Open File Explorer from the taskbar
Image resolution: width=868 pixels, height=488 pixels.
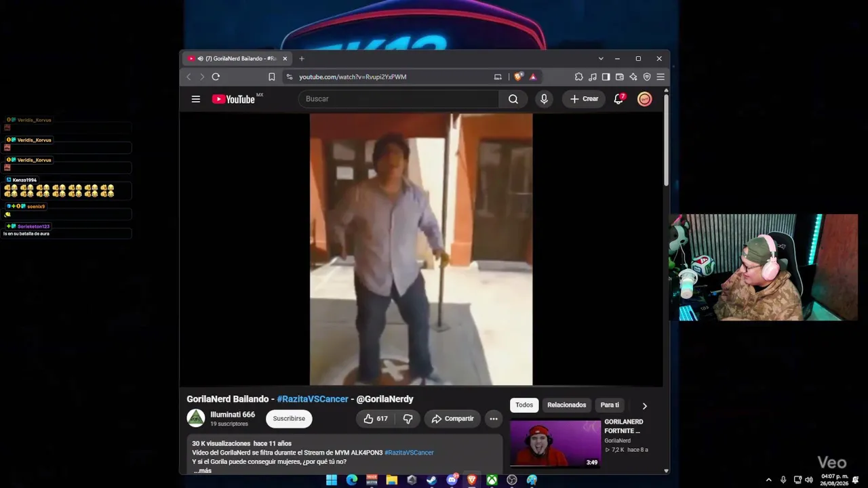(391, 480)
